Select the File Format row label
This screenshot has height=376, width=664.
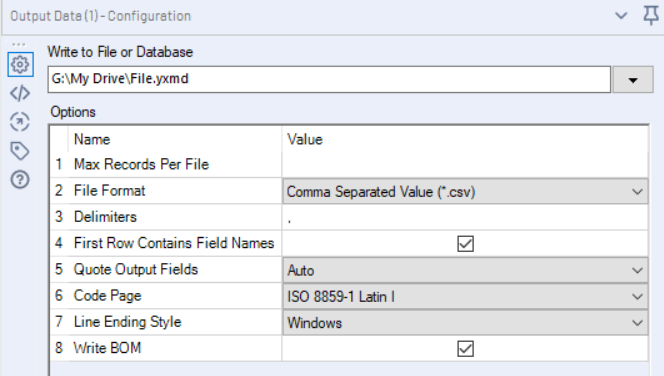[x=110, y=191]
